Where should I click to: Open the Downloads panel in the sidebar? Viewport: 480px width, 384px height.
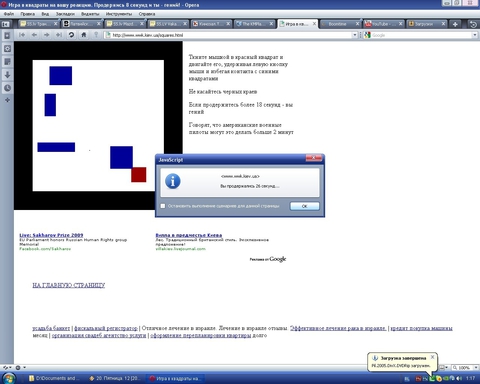point(7,75)
